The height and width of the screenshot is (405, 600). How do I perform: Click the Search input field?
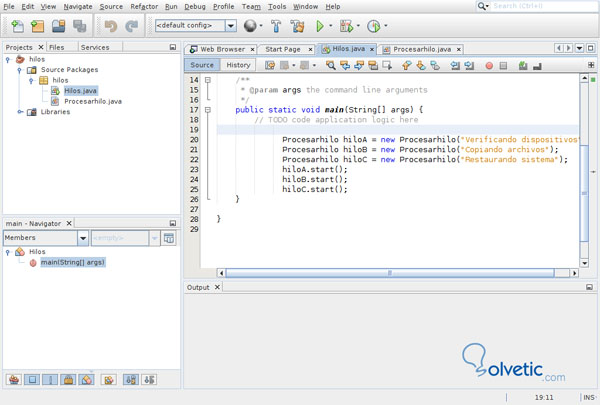[540, 7]
